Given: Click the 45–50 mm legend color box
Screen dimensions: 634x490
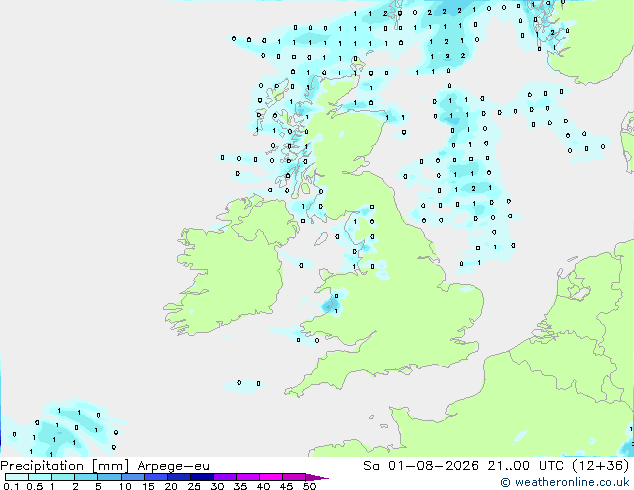Looking at the screenshot, I should (x=294, y=477).
